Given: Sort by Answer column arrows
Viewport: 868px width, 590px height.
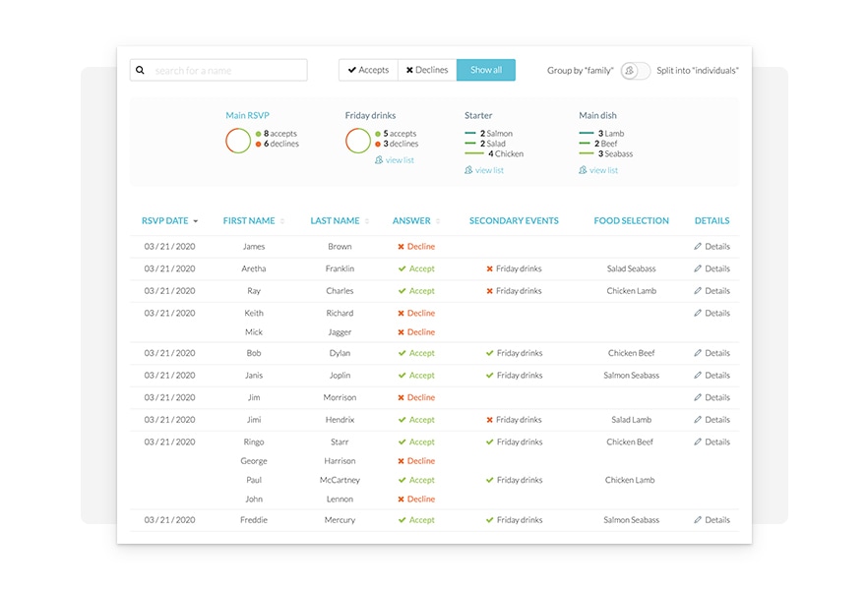Looking at the screenshot, I should pyautogui.click(x=438, y=221).
